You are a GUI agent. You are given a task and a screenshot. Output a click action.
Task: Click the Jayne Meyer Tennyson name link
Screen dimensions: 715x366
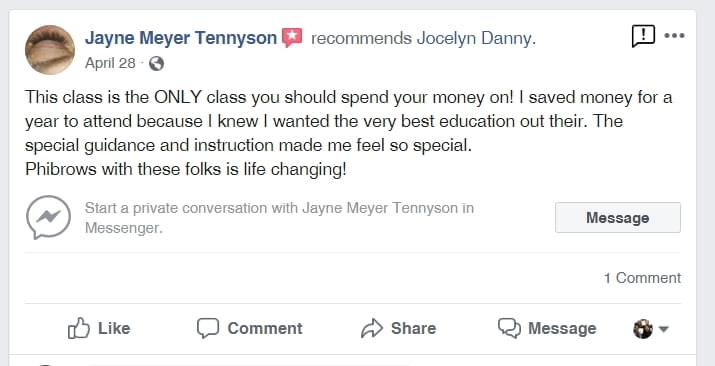click(181, 38)
